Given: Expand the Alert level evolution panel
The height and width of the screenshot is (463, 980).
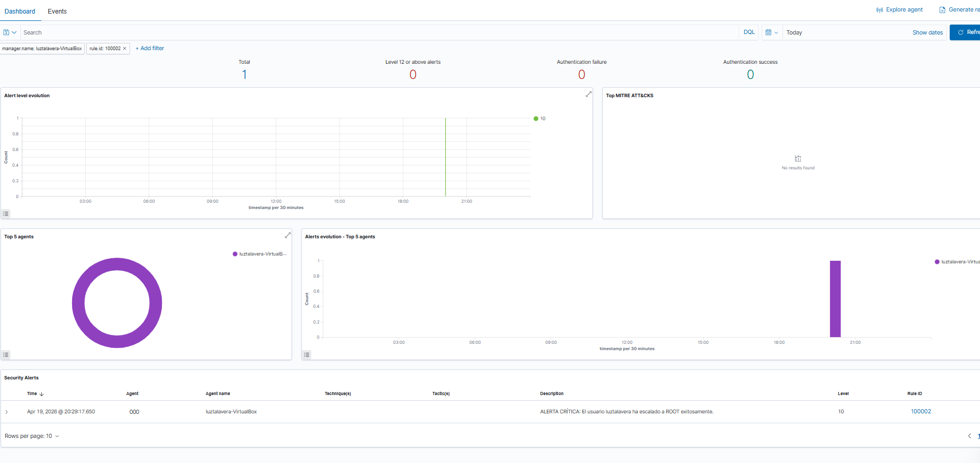Looking at the screenshot, I should (588, 94).
